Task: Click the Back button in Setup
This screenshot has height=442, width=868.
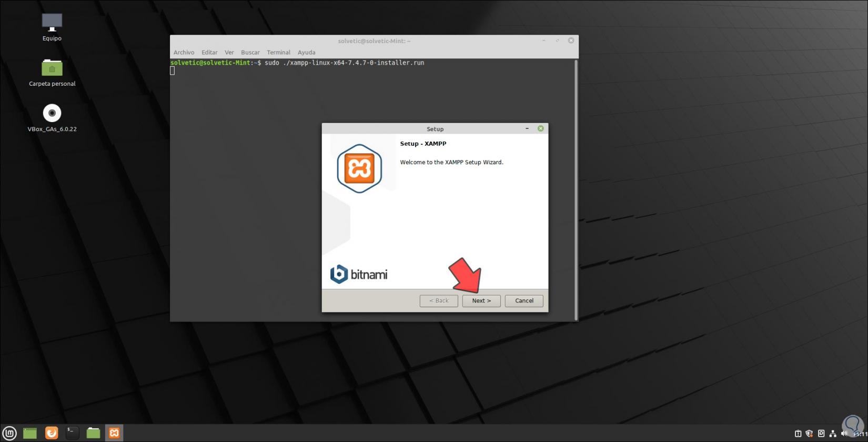Action: 439,301
